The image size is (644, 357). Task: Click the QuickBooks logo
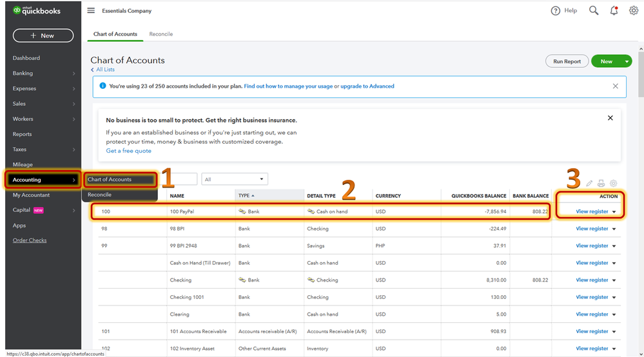coord(37,11)
